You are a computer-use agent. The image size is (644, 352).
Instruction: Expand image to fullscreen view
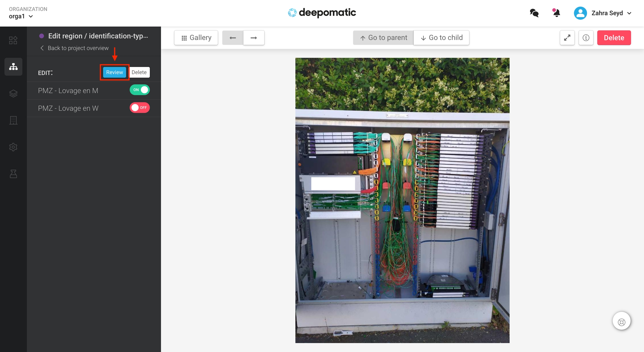[x=567, y=38]
